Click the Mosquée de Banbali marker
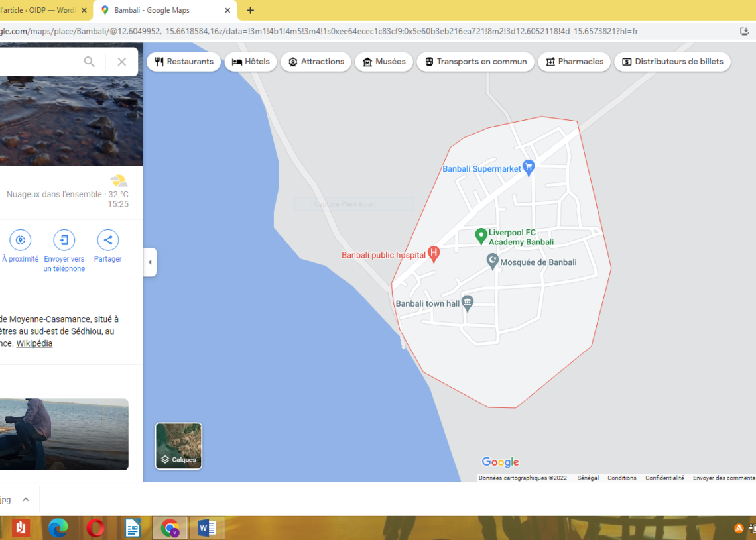Image resolution: width=756 pixels, height=540 pixels. tap(493, 262)
